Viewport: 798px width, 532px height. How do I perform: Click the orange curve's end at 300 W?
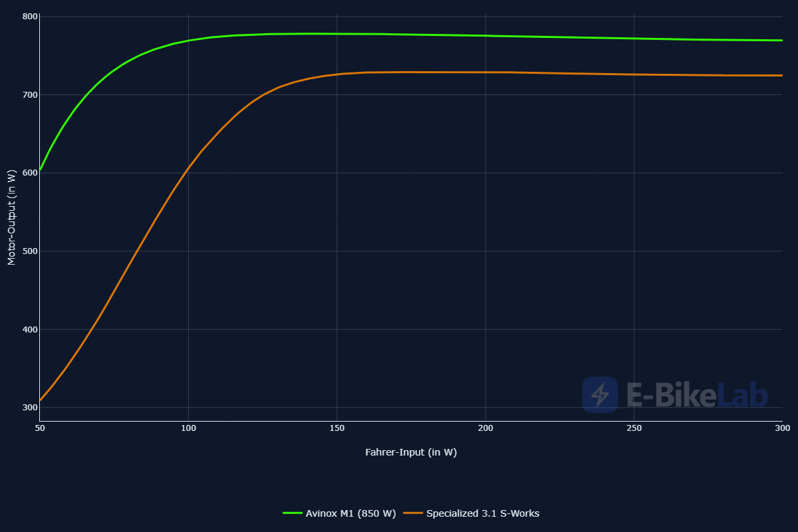pos(781,75)
